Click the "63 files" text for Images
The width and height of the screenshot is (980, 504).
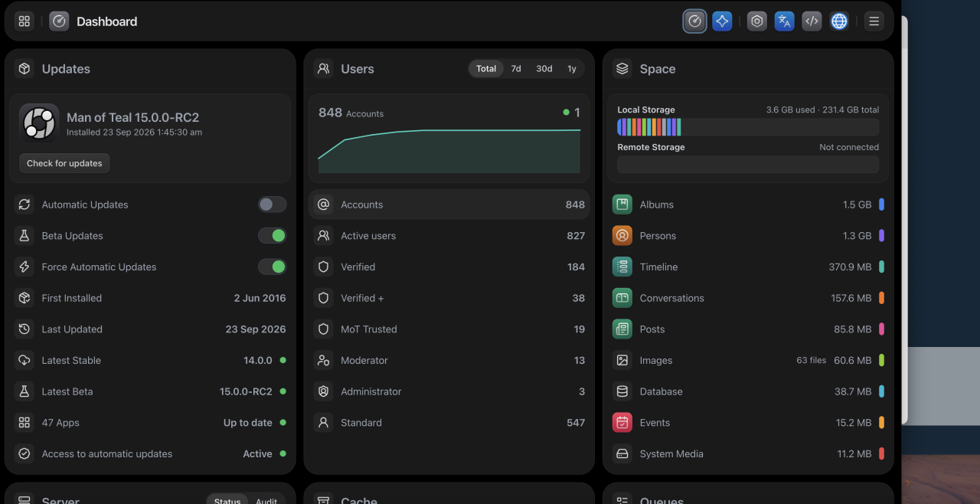pos(811,360)
